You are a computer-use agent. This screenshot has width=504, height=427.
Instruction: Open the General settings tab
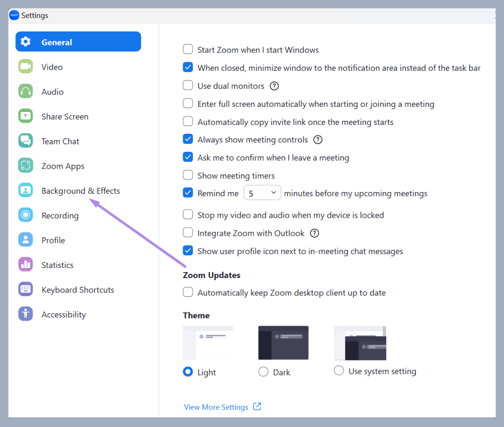[78, 42]
